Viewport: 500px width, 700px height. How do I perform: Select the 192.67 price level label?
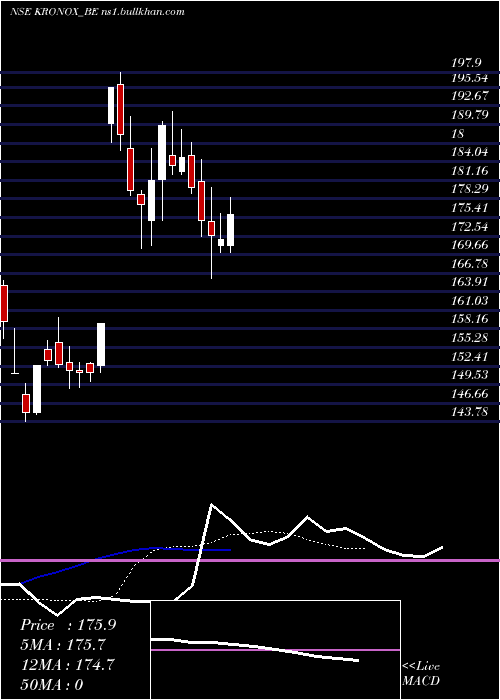pyautogui.click(x=469, y=96)
